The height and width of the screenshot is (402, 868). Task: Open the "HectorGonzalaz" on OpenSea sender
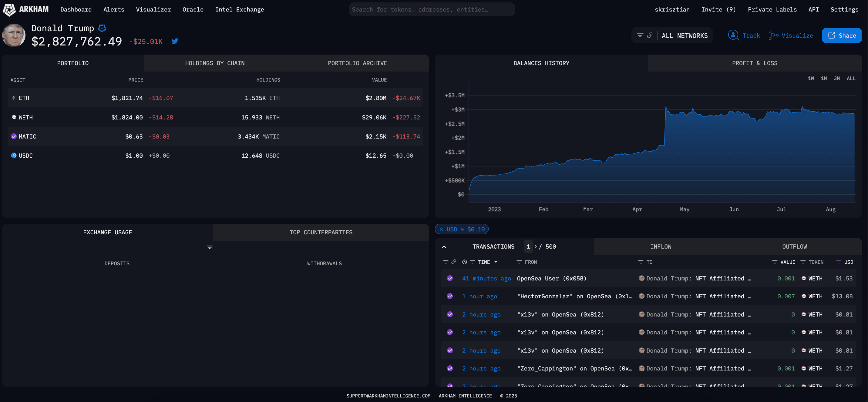click(574, 296)
